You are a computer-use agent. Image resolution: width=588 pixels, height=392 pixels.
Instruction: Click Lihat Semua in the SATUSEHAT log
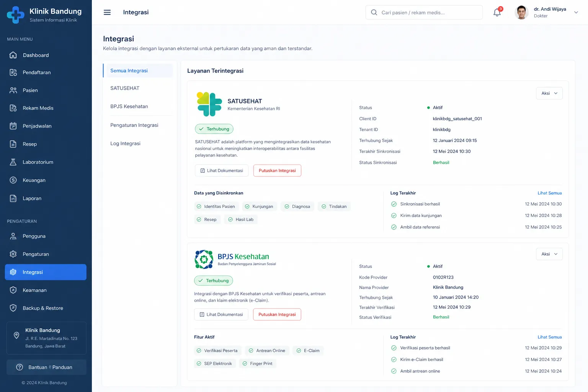pyautogui.click(x=550, y=193)
